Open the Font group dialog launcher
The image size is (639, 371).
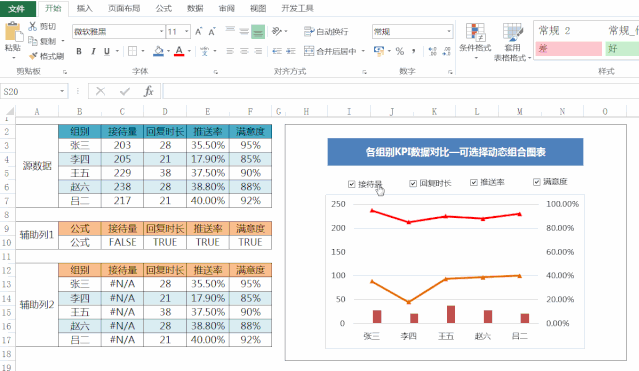pyautogui.click(x=216, y=72)
